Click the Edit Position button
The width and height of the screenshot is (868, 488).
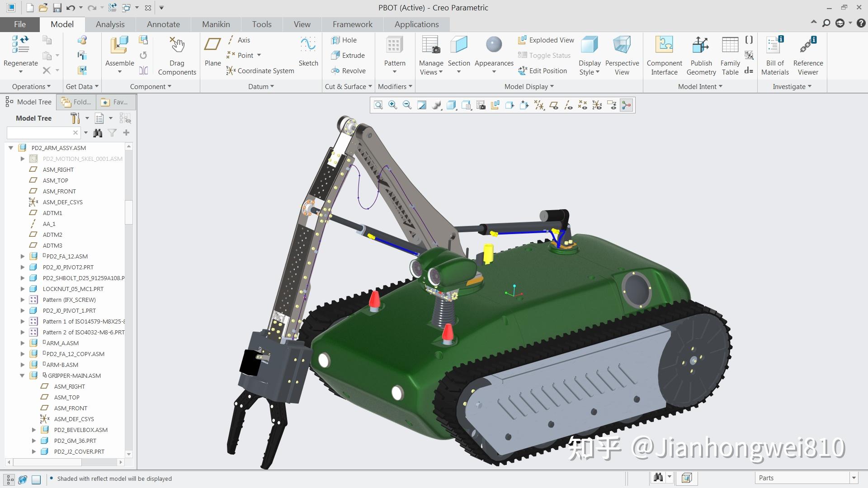click(543, 70)
